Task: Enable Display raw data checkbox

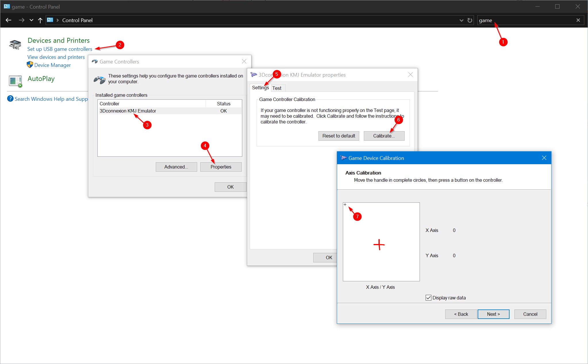Action: (428, 298)
